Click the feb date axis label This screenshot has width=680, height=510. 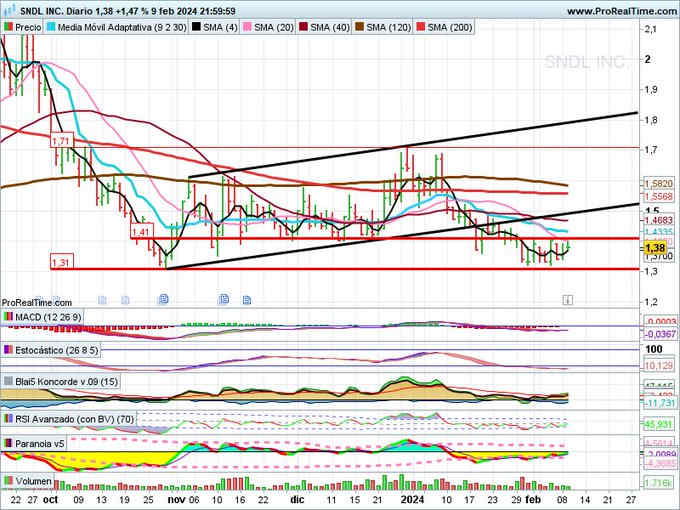533,500
